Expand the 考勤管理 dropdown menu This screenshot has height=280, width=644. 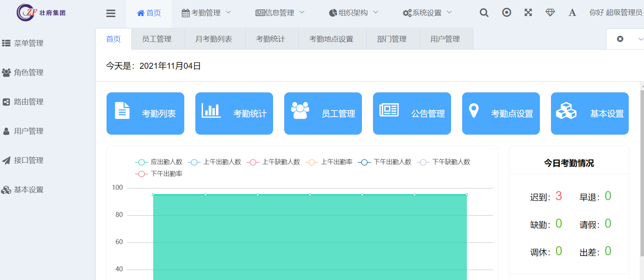pos(206,13)
